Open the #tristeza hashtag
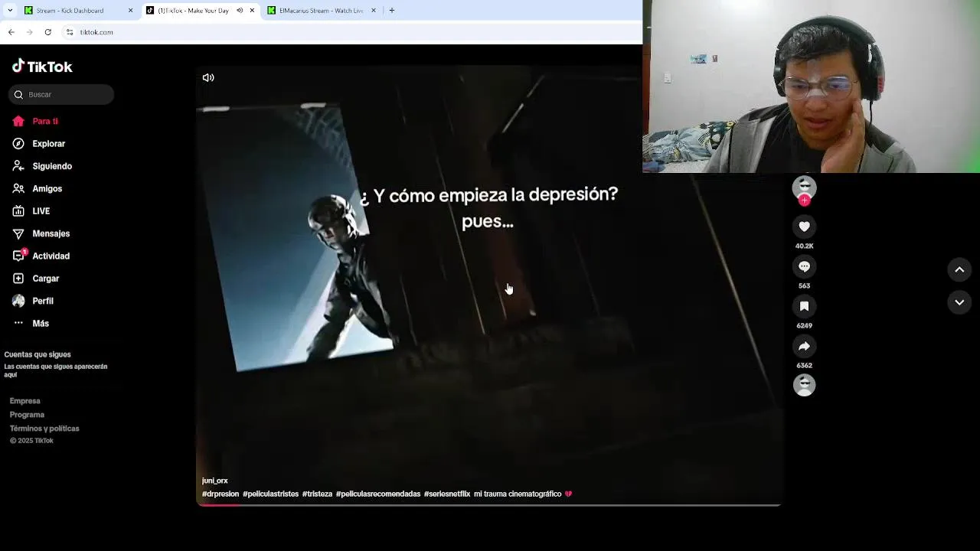Image resolution: width=980 pixels, height=551 pixels. (317, 494)
